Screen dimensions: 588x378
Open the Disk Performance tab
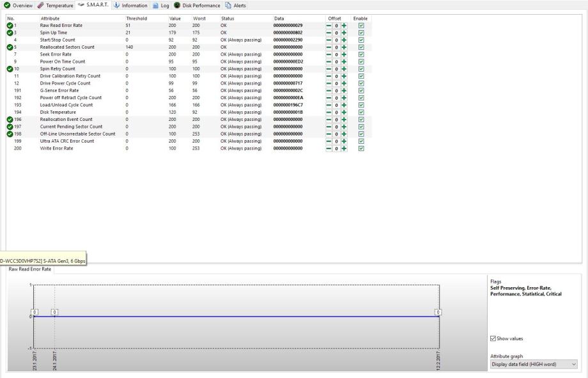tap(197, 5)
